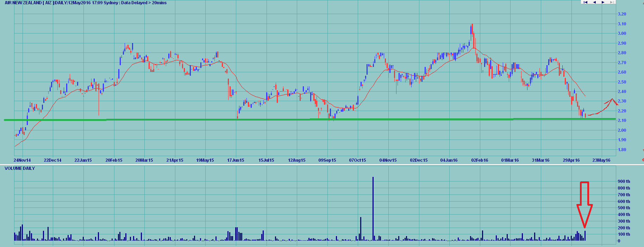The width and height of the screenshot is (644, 247).
Task: Jump to the first chart record
Action: (586, 2)
